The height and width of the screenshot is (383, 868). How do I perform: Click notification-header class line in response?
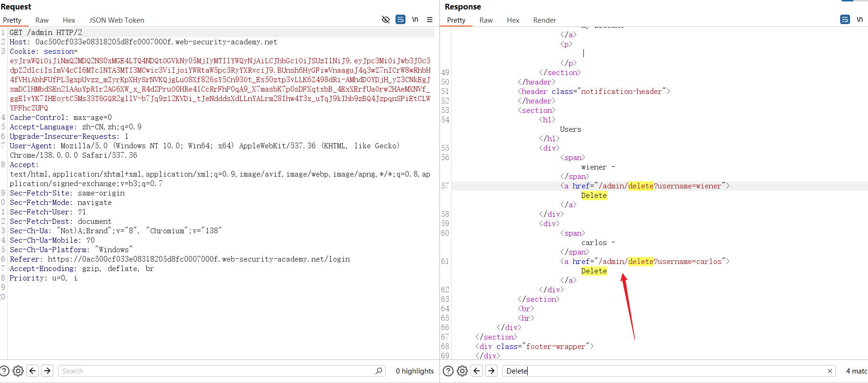[594, 92]
